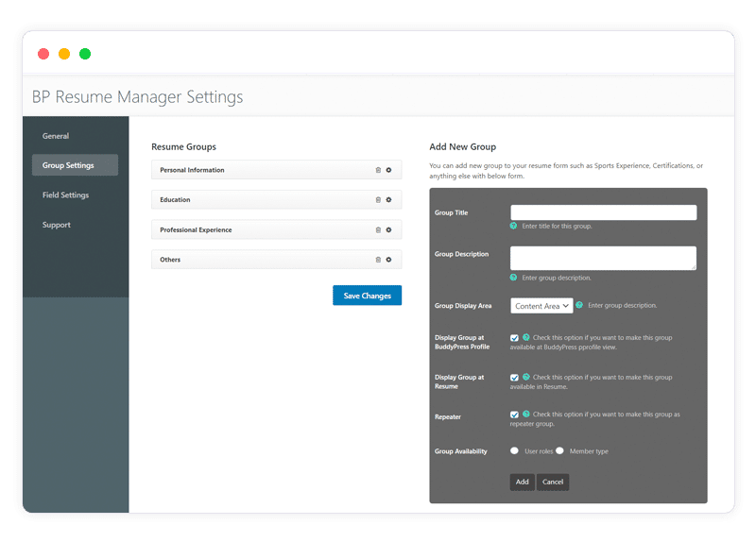The width and height of the screenshot is (756, 542).
Task: Click the green maximize window dot
Action: click(x=85, y=54)
